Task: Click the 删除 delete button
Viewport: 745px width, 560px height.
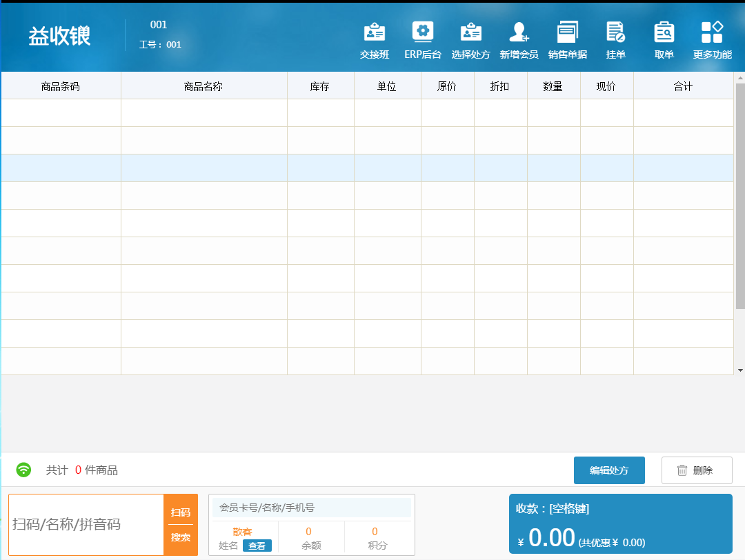Action: [x=697, y=470]
